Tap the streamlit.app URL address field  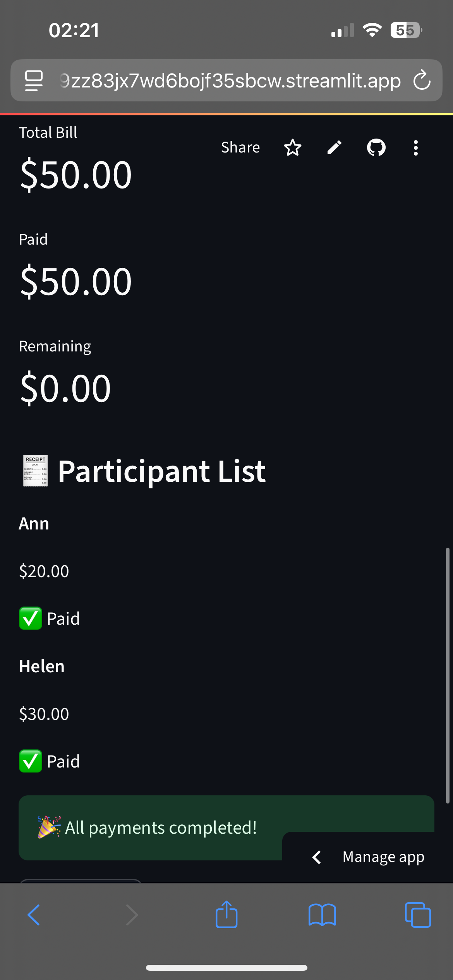click(230, 81)
